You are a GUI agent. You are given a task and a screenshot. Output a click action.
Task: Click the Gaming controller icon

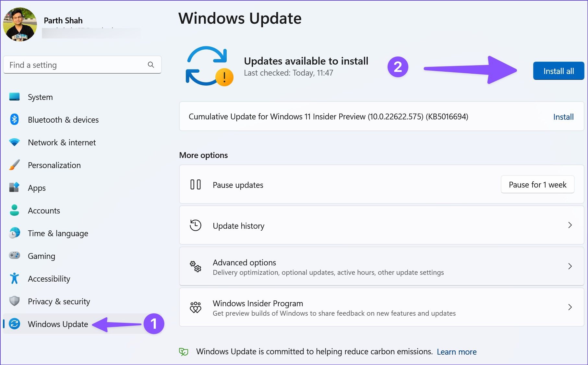pos(14,255)
